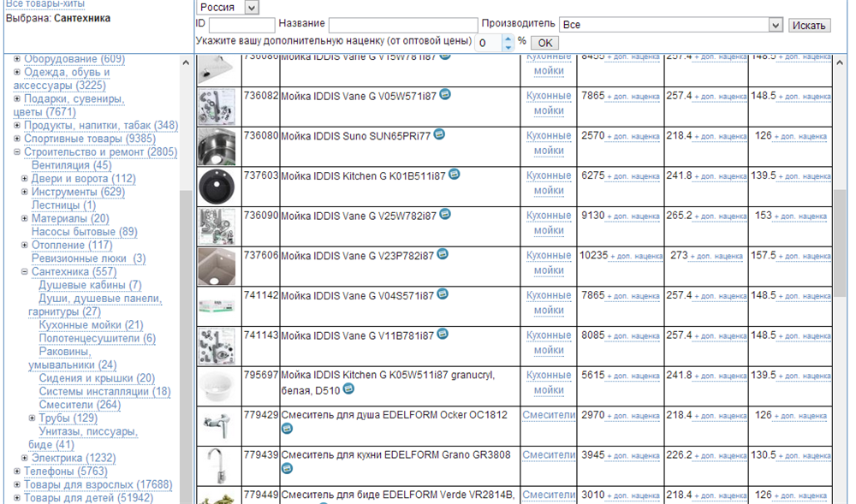Click Кухонные мойки link in row 736082
856x504 pixels.
[x=549, y=103]
